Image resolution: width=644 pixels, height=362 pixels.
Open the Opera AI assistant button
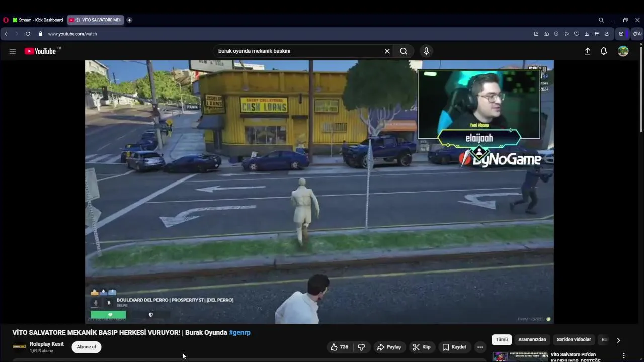(x=637, y=34)
